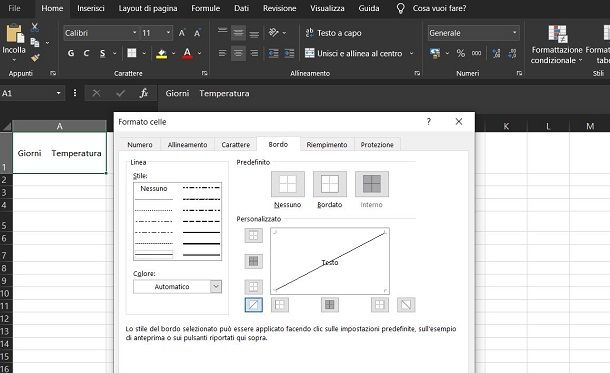
Task: Click the Cut scissors icon
Action: (35, 27)
